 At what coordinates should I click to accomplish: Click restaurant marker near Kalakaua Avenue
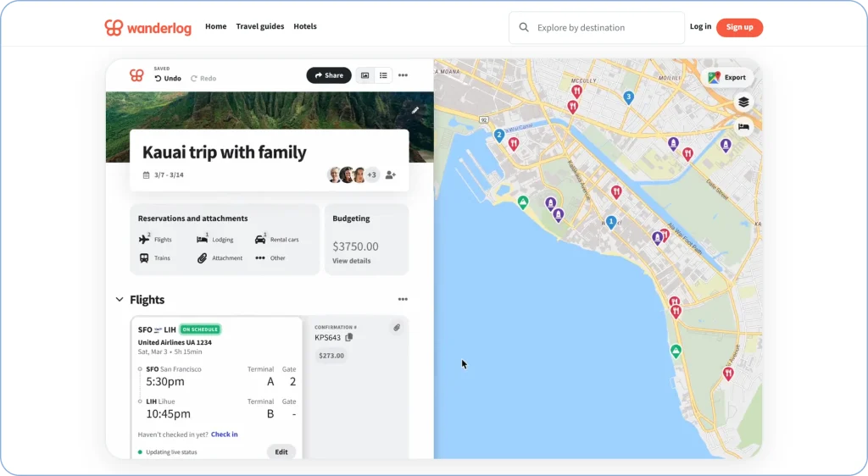[616, 192]
